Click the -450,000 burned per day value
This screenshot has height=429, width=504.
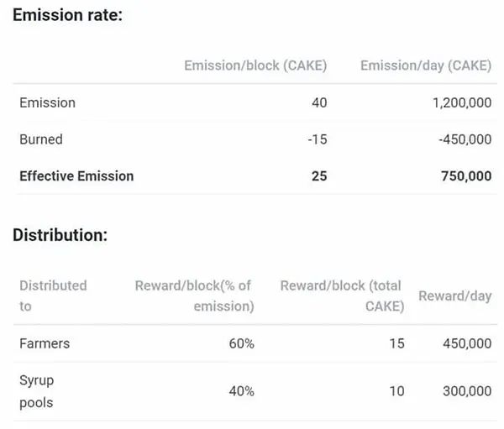pos(465,139)
